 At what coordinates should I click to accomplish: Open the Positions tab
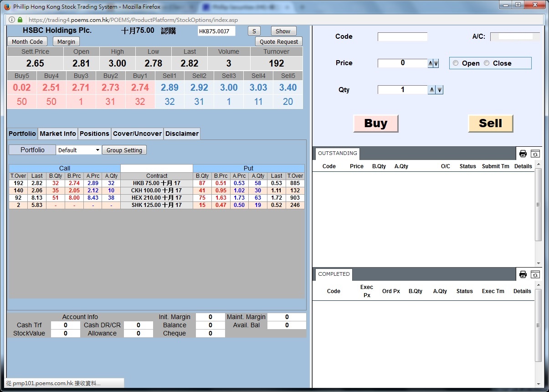tap(94, 134)
